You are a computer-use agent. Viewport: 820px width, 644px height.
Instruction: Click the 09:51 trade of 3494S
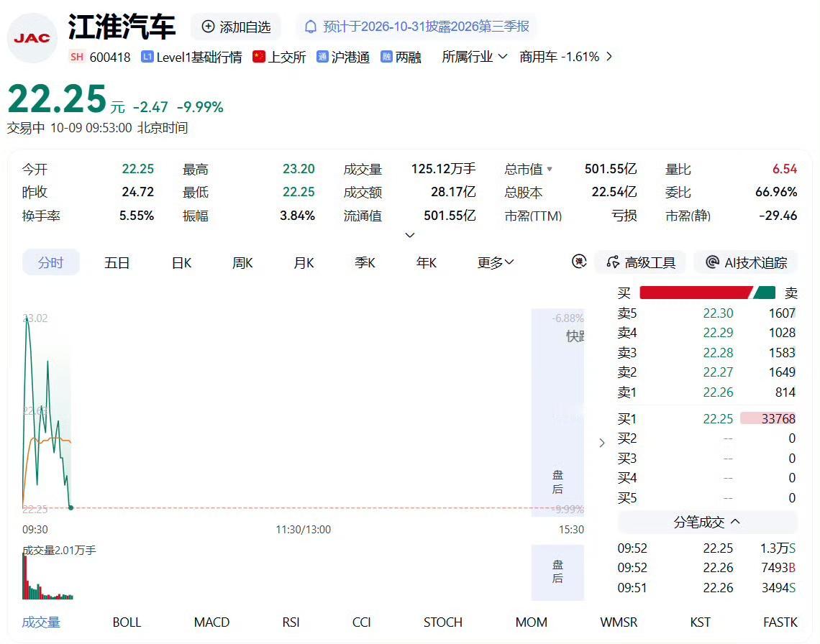click(x=706, y=587)
